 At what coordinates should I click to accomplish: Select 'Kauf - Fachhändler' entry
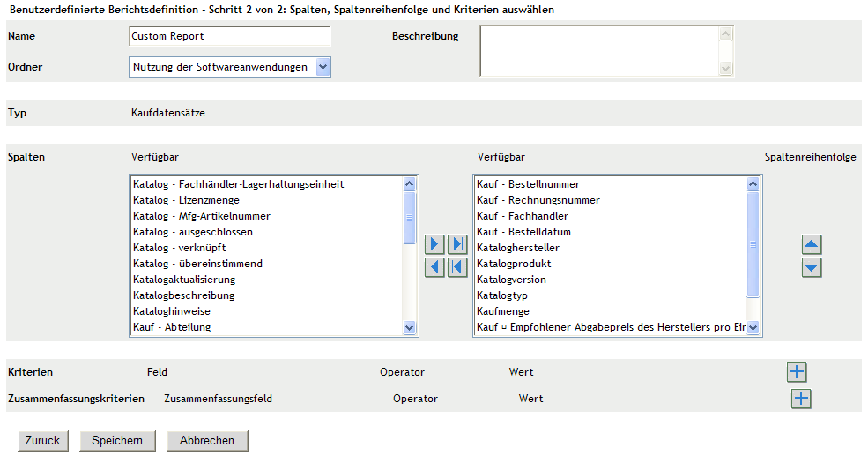click(x=612, y=216)
